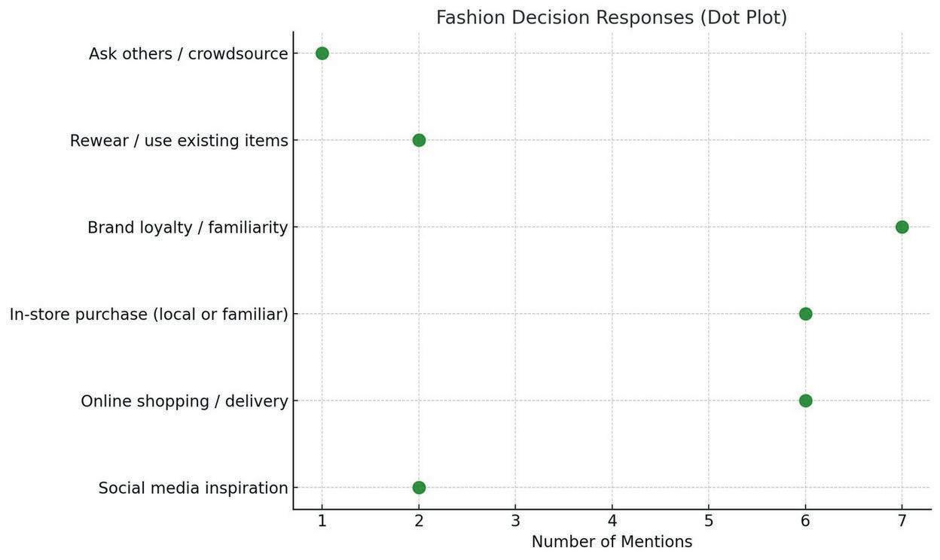
Task: Click the x-axis tick label 1
Action: point(322,520)
